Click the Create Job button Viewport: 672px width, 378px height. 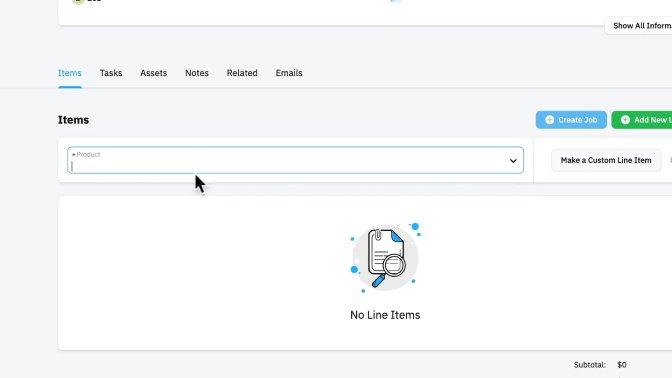pos(571,120)
